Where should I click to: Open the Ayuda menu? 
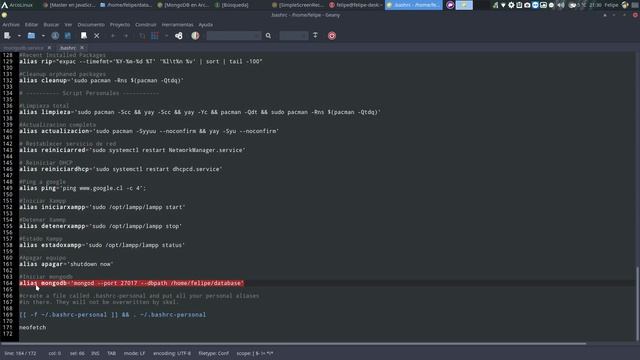[206, 24]
